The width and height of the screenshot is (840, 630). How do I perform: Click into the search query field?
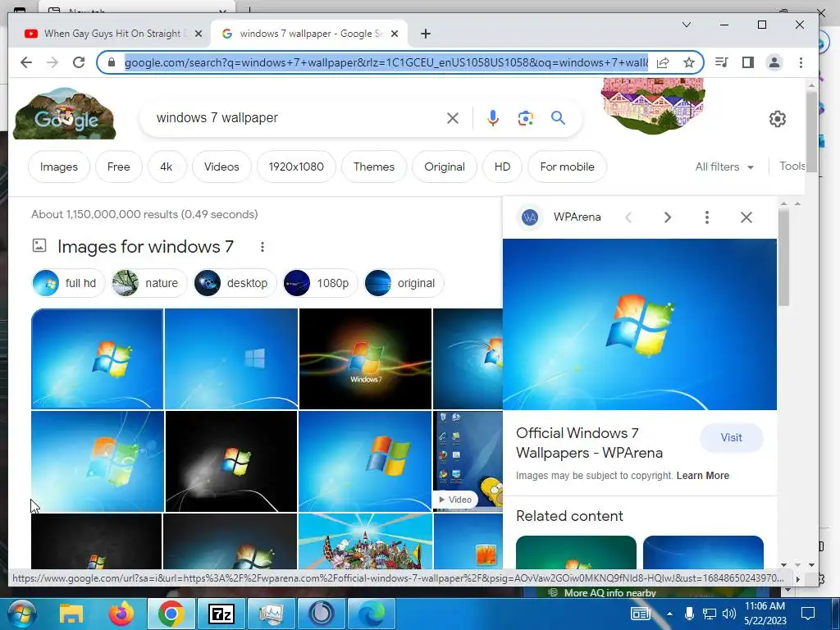click(294, 118)
